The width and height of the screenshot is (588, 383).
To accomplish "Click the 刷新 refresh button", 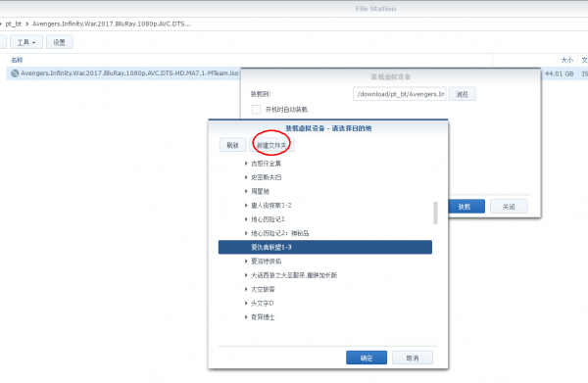I will coord(232,145).
